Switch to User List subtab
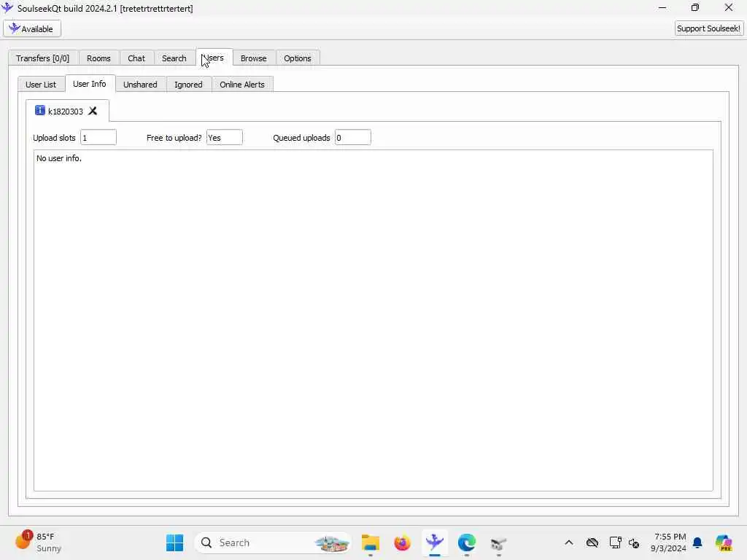The width and height of the screenshot is (747, 560). point(41,85)
